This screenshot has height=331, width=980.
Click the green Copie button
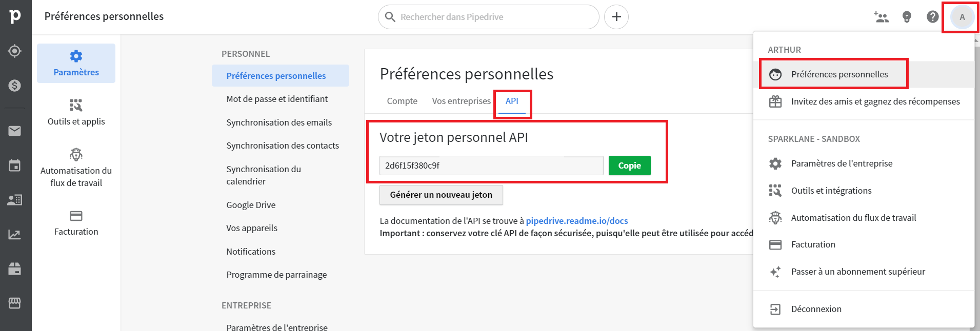tap(630, 165)
